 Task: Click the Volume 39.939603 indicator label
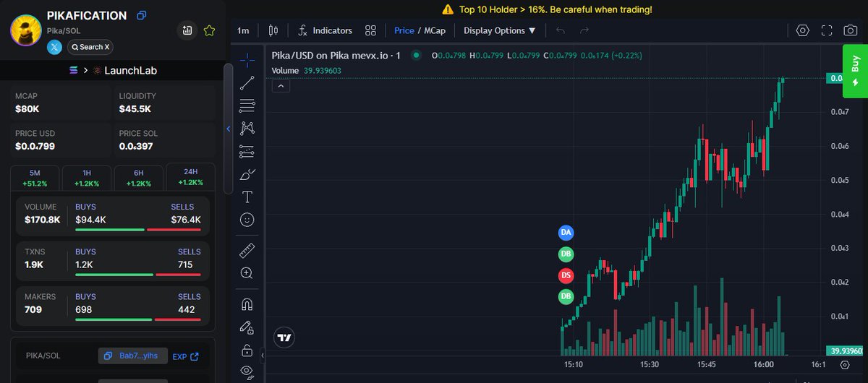coord(307,70)
